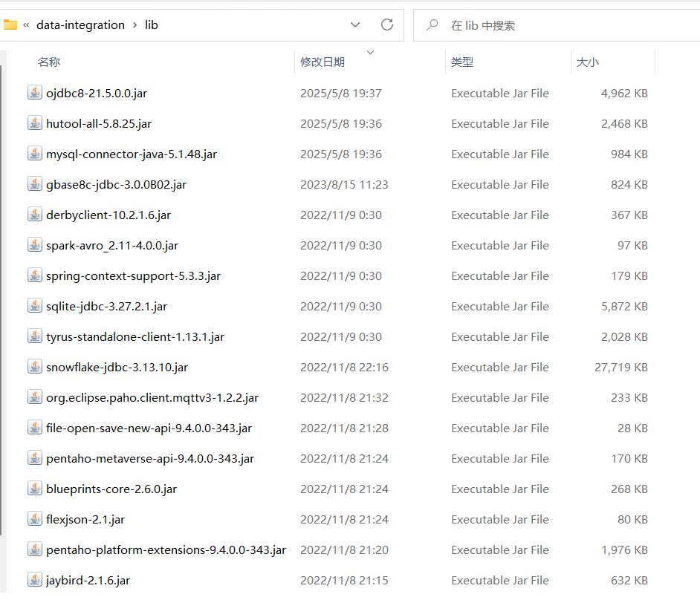Select file flexjson-2.1.jar
Image resolution: width=700 pixels, height=600 pixels.
tap(85, 519)
